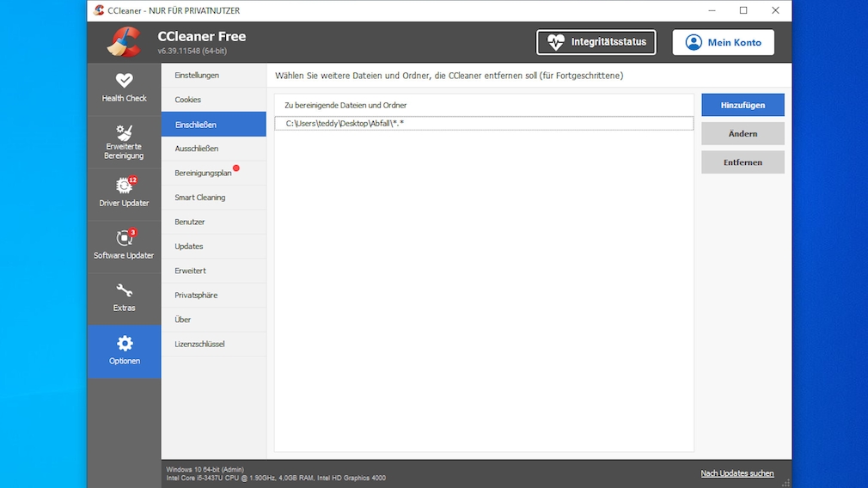Open the Health Check heart icon

click(x=125, y=81)
